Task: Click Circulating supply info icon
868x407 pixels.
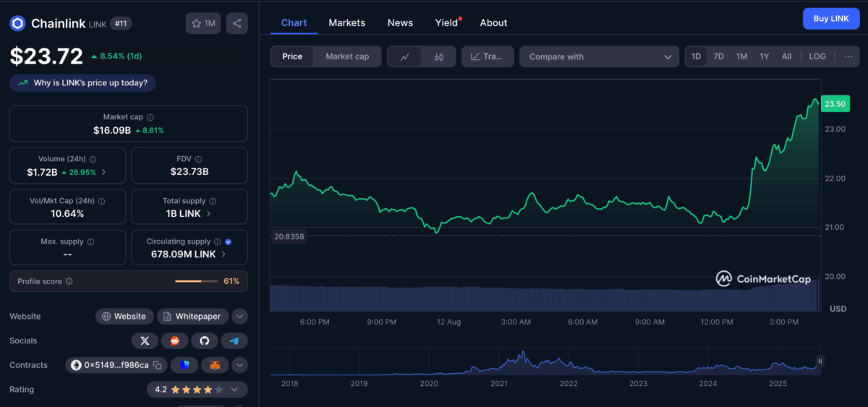Action: coord(217,242)
